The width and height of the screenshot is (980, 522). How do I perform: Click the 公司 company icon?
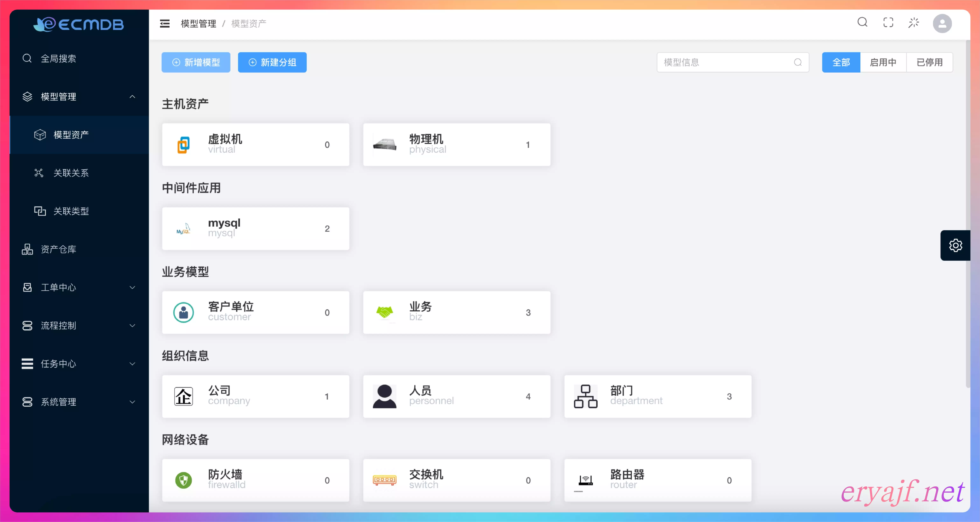click(x=184, y=397)
